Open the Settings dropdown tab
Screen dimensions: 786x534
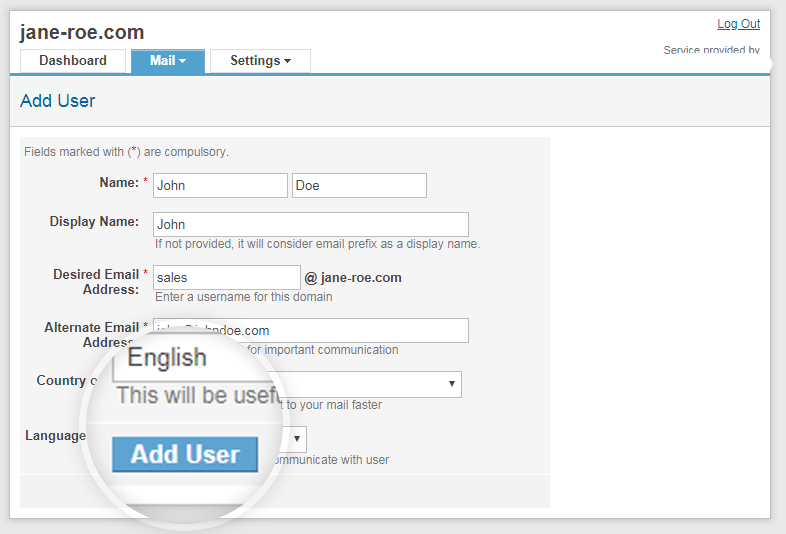[x=260, y=61]
